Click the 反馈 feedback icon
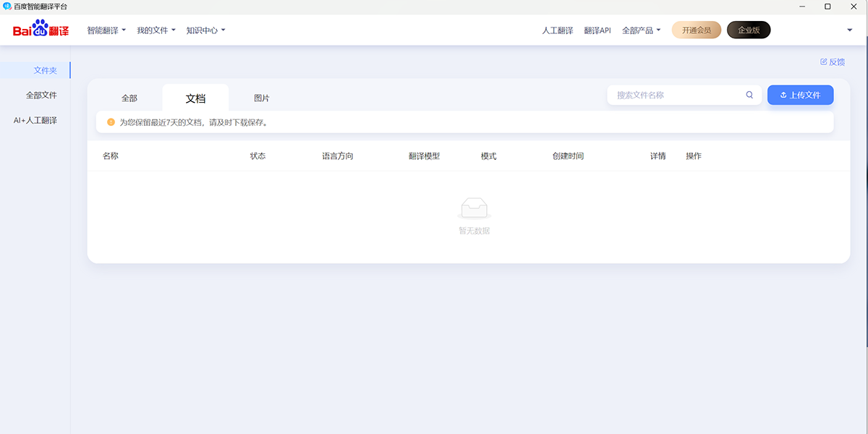 [x=824, y=62]
